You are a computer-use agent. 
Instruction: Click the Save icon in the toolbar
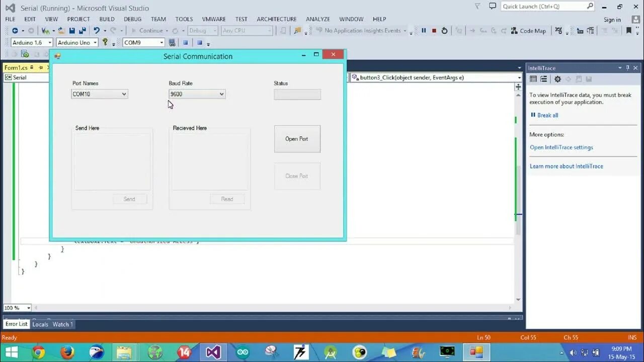point(72,31)
